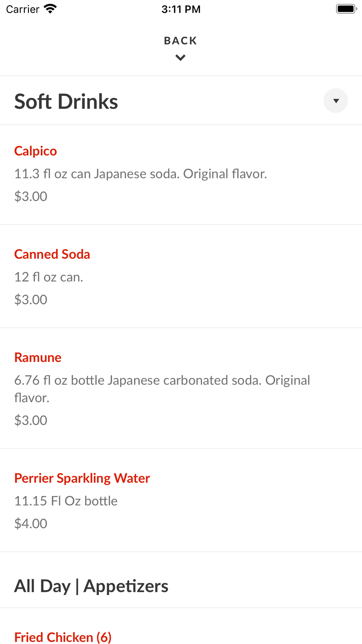Tap the 12 fl oz can description
Image resolution: width=362 pixels, height=644 pixels.
(49, 277)
